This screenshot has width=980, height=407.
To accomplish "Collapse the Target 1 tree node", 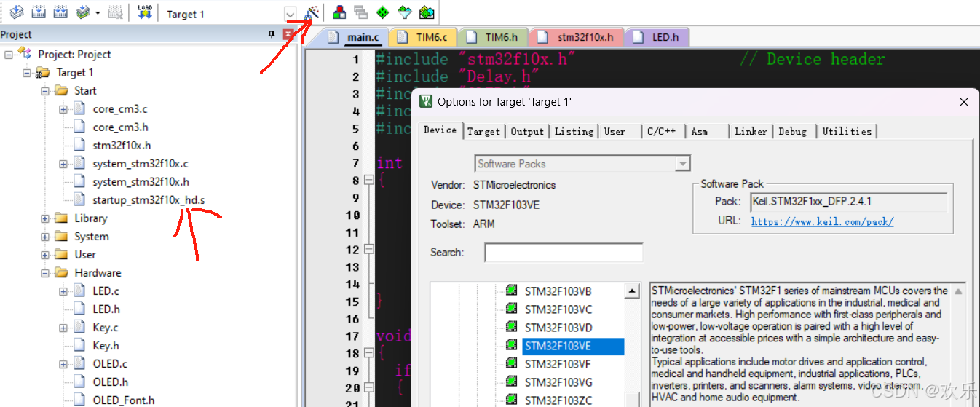I will point(27,72).
